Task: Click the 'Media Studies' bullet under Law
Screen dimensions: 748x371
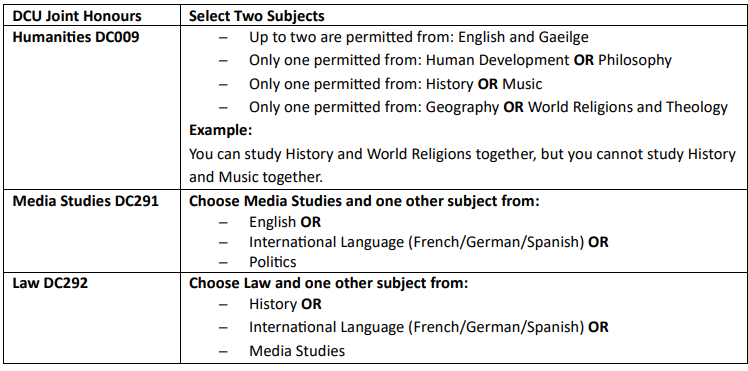Action: [x=297, y=351]
